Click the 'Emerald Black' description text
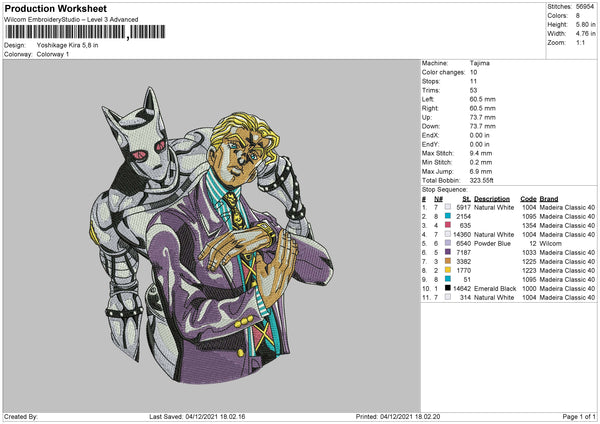This screenshot has width=600, height=424. click(x=495, y=288)
